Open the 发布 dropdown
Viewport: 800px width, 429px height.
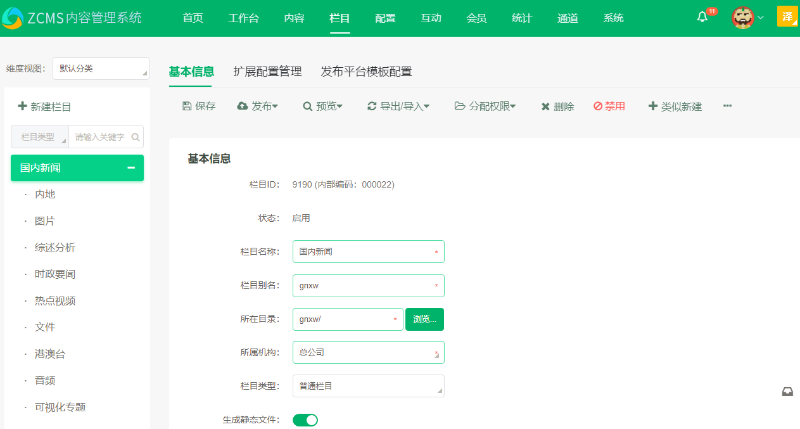point(258,106)
